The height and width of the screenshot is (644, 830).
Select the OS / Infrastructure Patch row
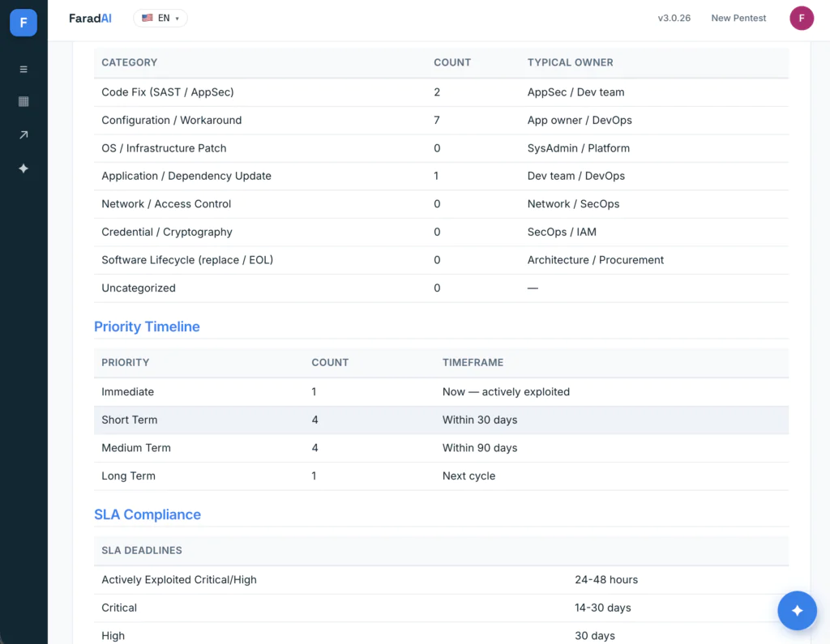point(441,148)
